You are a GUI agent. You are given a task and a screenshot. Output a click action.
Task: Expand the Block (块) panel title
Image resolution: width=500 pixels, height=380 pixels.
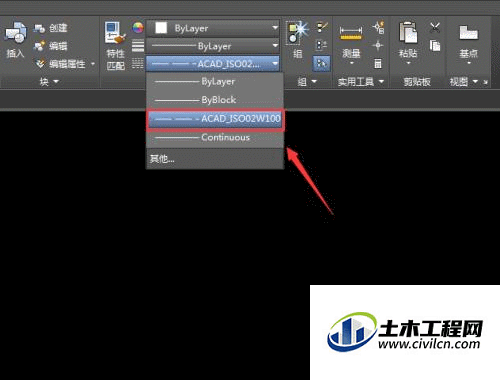click(49, 82)
